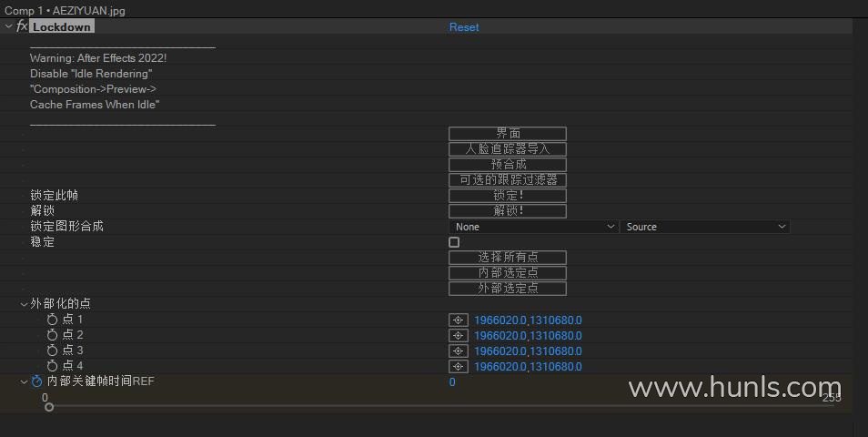Select the 锁定此帧 label
This screenshot has width=868, height=437.
point(55,196)
